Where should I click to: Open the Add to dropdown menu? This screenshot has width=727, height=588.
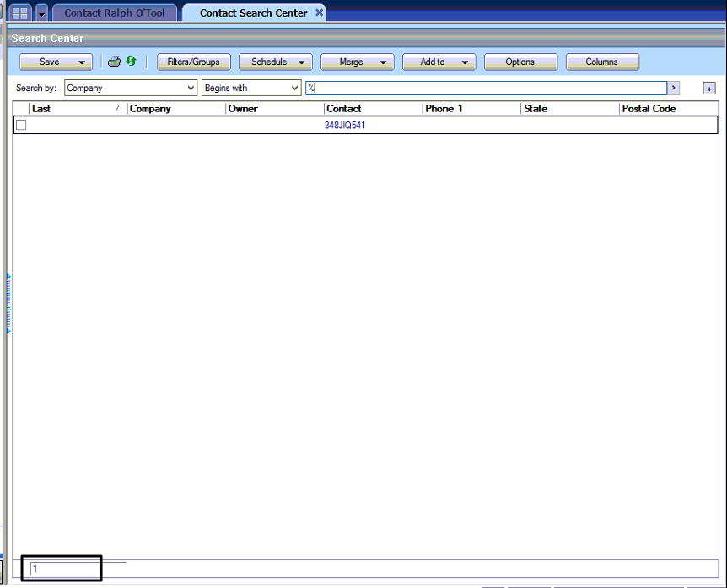(465, 62)
